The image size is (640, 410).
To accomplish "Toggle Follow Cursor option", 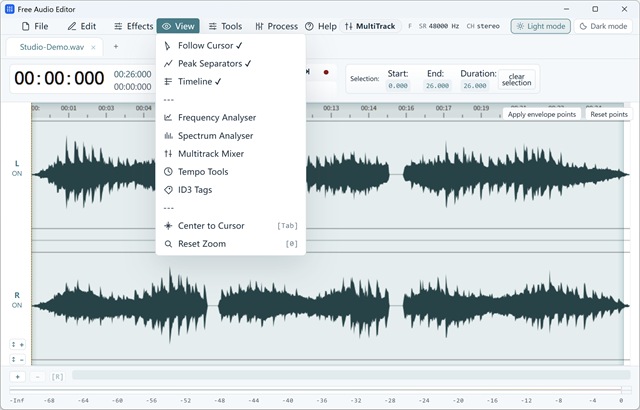I will point(231,46).
